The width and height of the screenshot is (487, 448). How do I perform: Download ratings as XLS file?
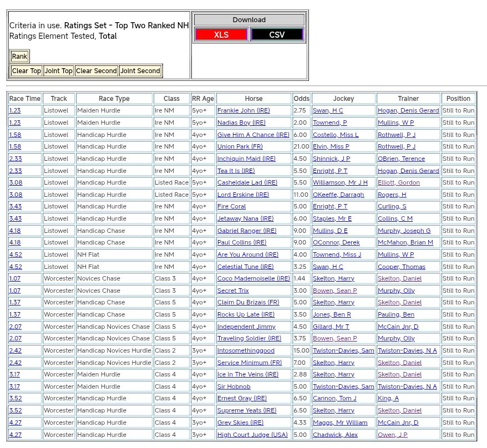pyautogui.click(x=221, y=34)
